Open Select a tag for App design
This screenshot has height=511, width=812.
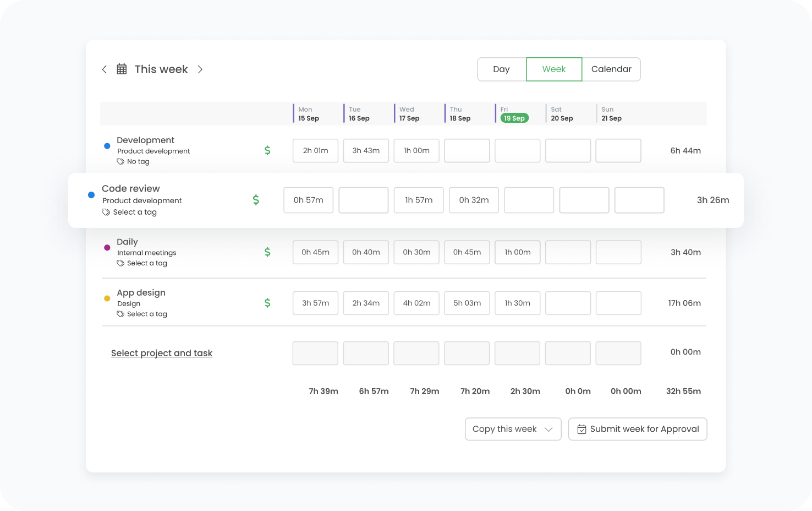tap(147, 314)
